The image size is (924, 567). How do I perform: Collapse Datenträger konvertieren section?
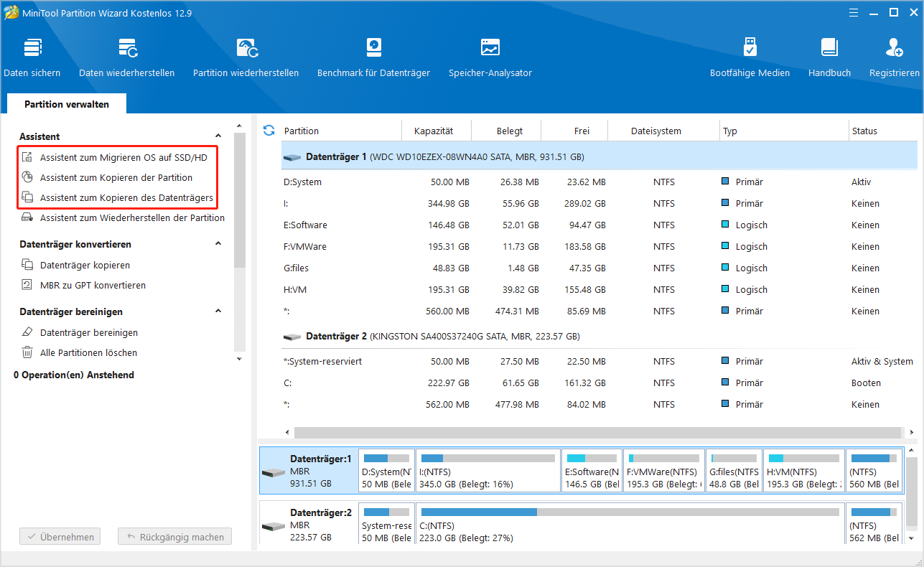coord(218,243)
